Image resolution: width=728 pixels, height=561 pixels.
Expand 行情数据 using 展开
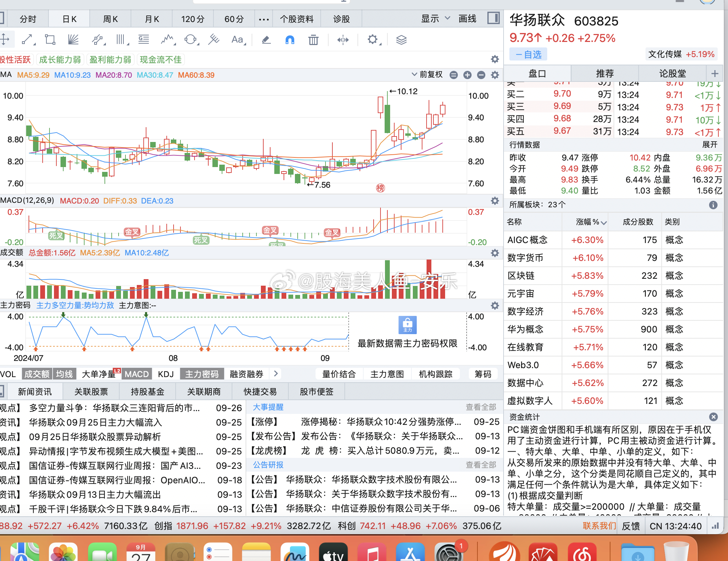tap(710, 145)
